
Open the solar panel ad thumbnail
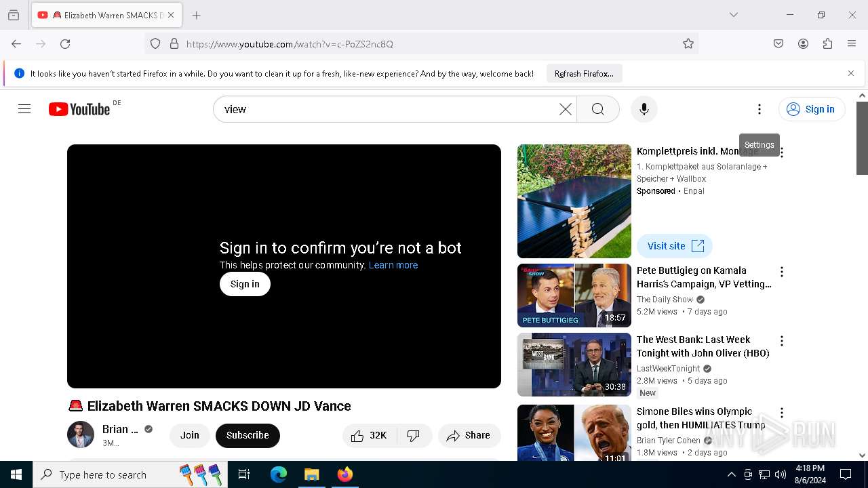tap(574, 201)
